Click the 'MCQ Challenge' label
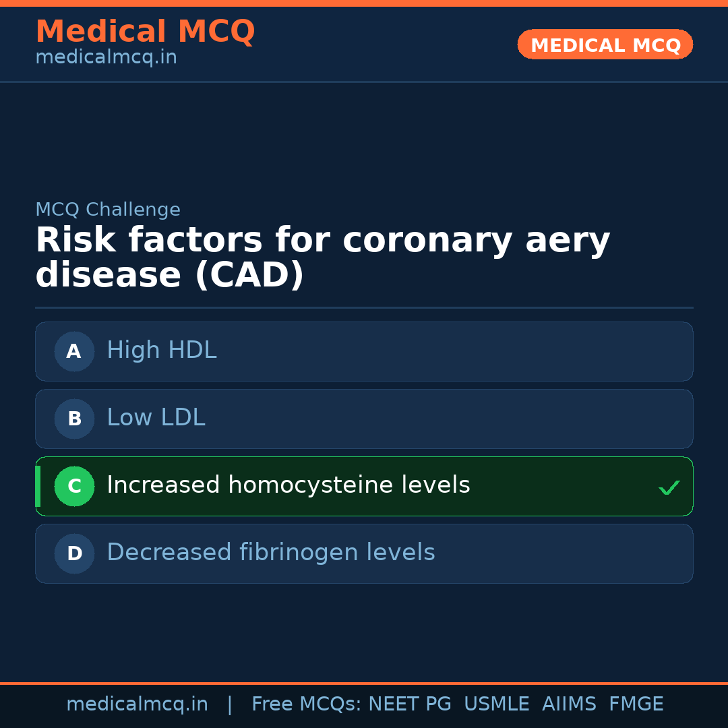 pyautogui.click(x=108, y=210)
